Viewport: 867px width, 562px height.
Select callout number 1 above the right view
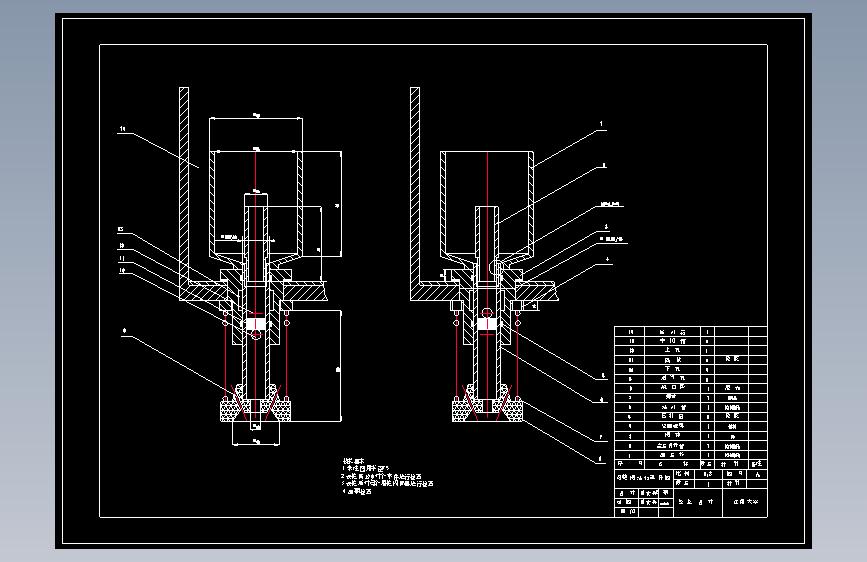602,124
